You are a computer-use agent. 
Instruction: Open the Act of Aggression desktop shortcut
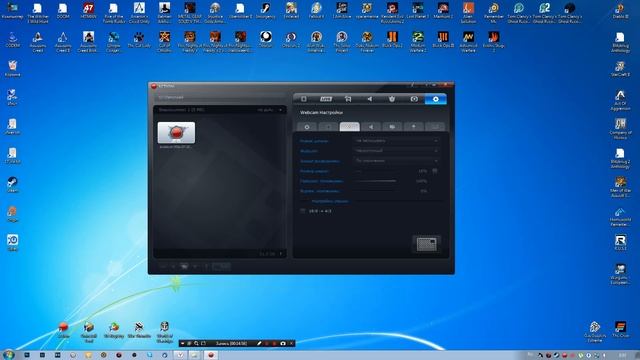620,100
